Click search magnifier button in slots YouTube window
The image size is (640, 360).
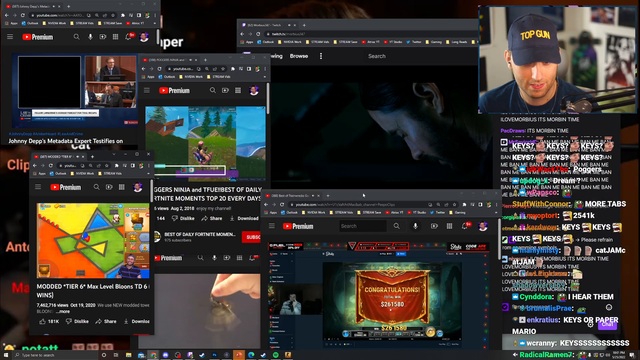396,226
